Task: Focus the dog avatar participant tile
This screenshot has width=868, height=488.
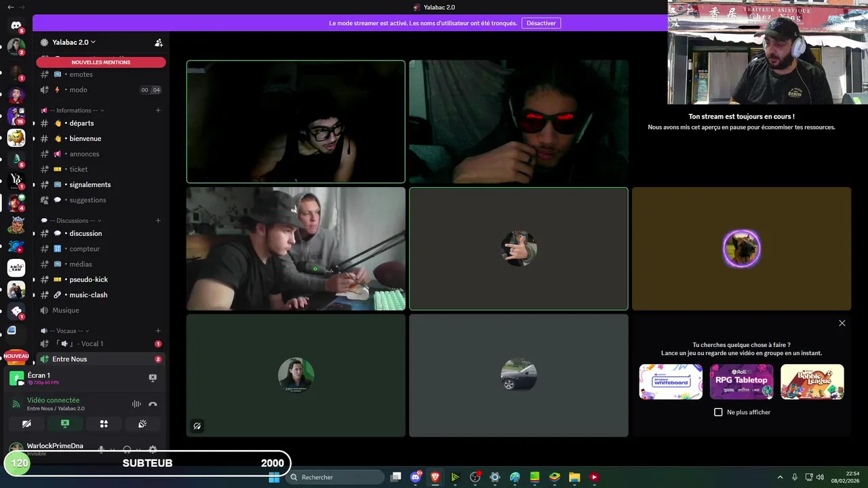Action: coord(741,249)
